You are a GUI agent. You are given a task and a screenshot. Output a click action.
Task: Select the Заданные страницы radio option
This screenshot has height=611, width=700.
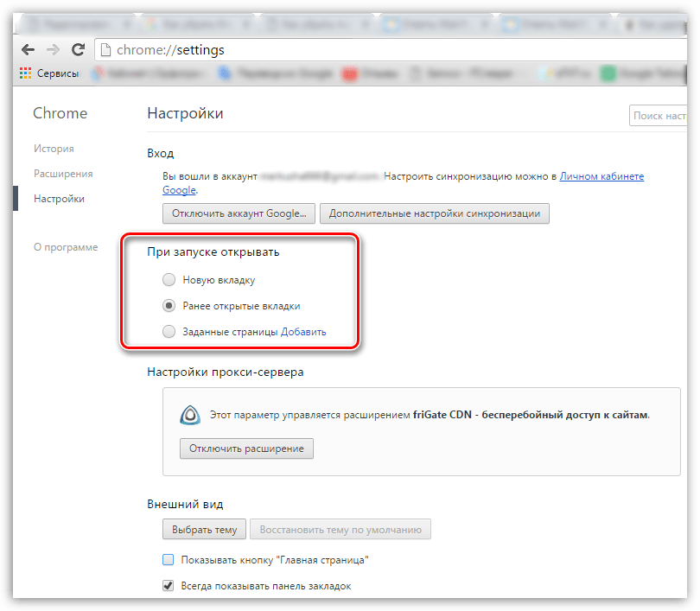point(169,332)
